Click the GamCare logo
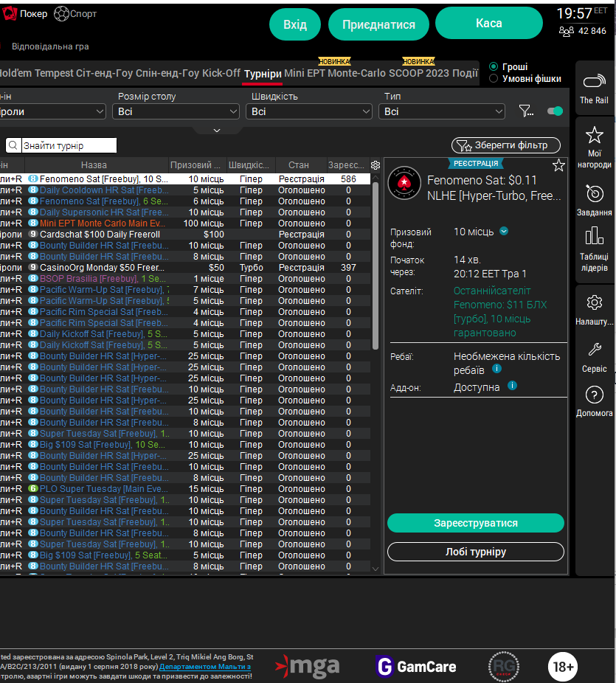616x683 pixels. (416, 667)
